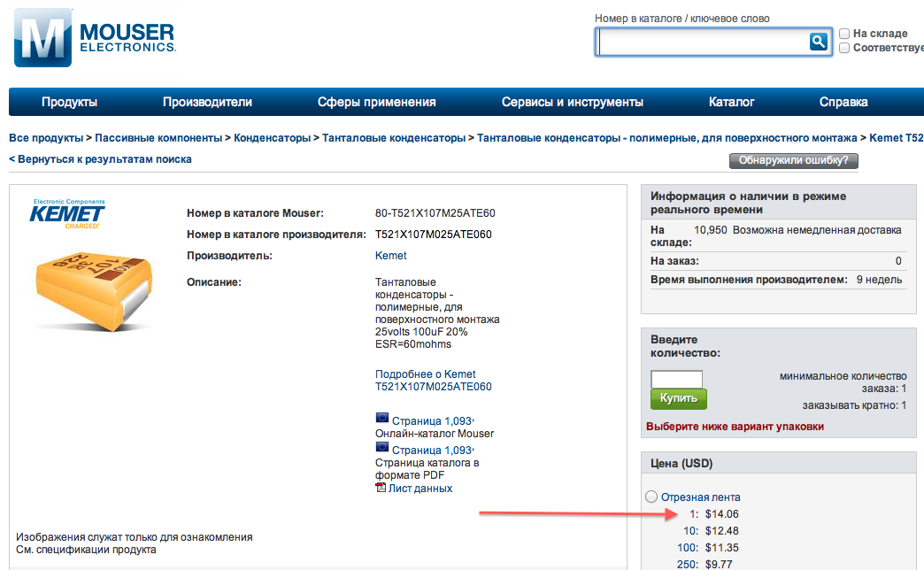The width and height of the screenshot is (924, 570).
Task: Open the Продукты menu
Action: 70,102
